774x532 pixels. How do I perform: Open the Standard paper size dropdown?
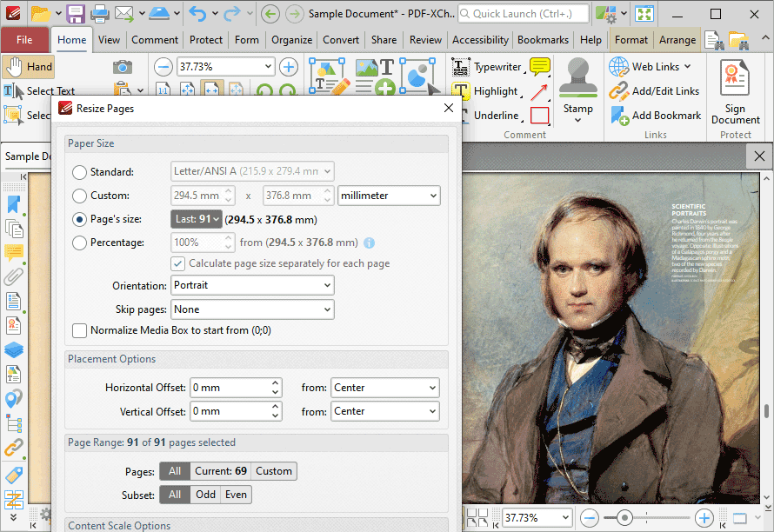click(252, 171)
